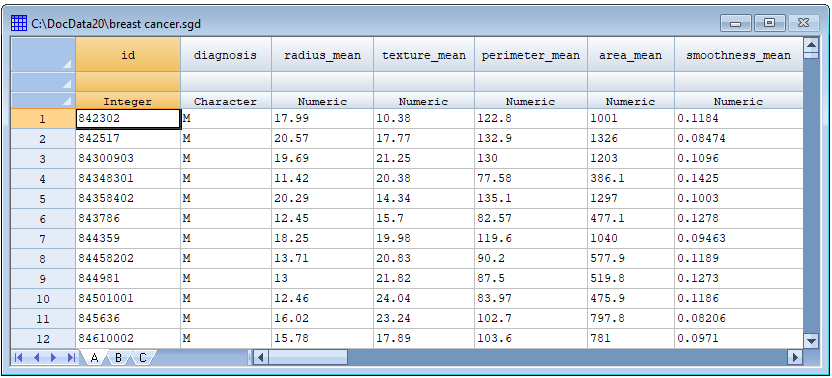Go to first sheet navigation arrow

pos(19,358)
